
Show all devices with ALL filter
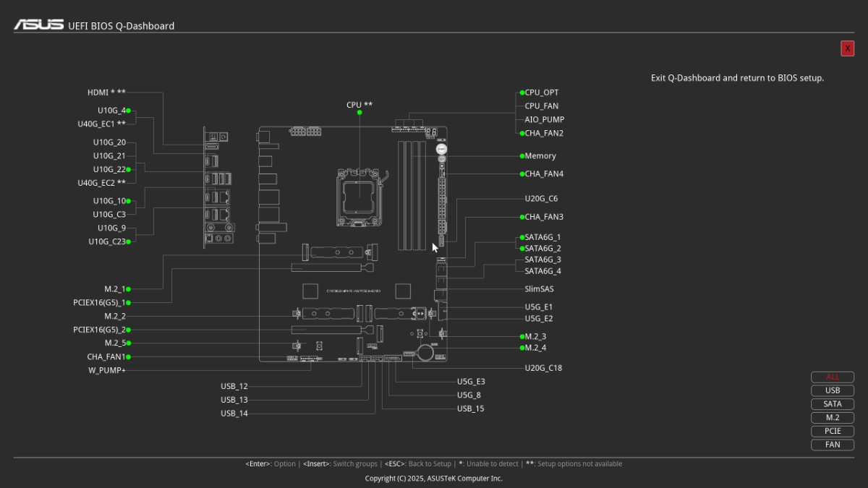coord(833,377)
